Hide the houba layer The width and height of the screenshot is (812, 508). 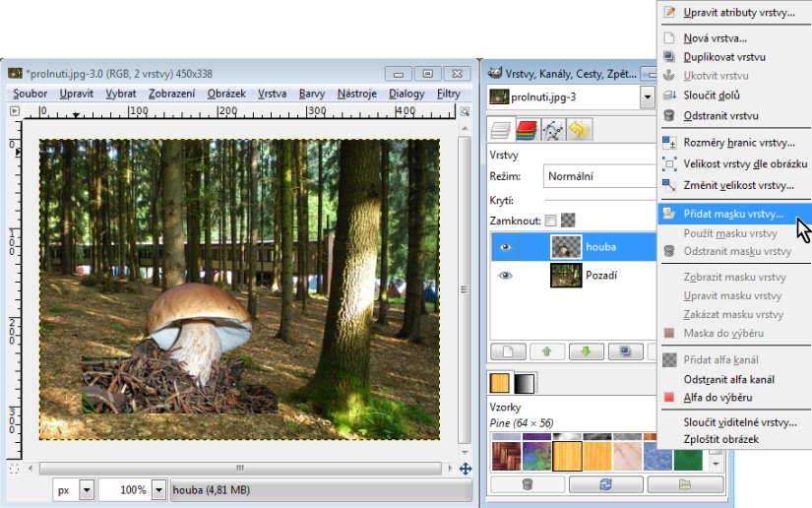pos(506,247)
